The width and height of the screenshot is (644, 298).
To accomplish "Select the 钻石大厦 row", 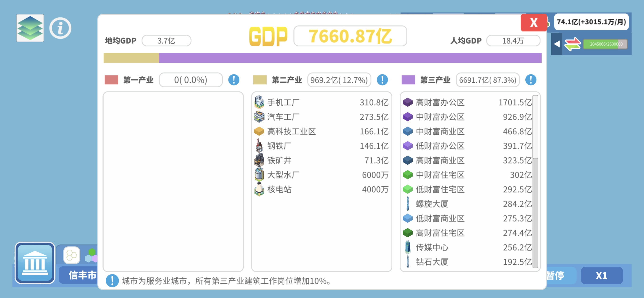I will (467, 262).
